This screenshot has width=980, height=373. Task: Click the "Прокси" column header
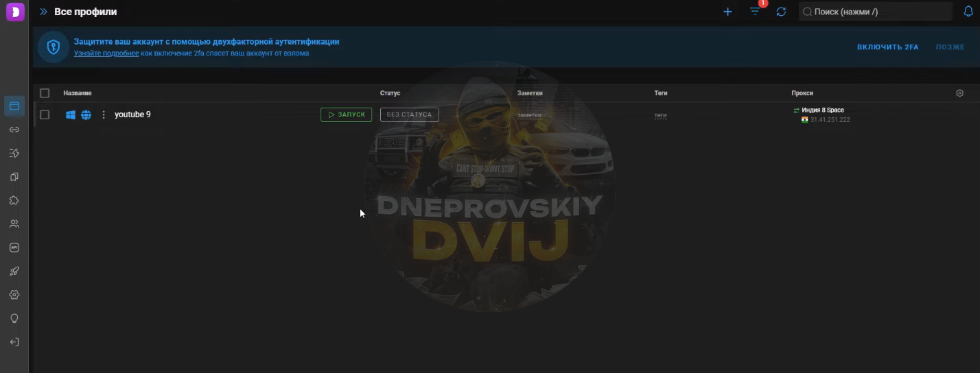(802, 93)
